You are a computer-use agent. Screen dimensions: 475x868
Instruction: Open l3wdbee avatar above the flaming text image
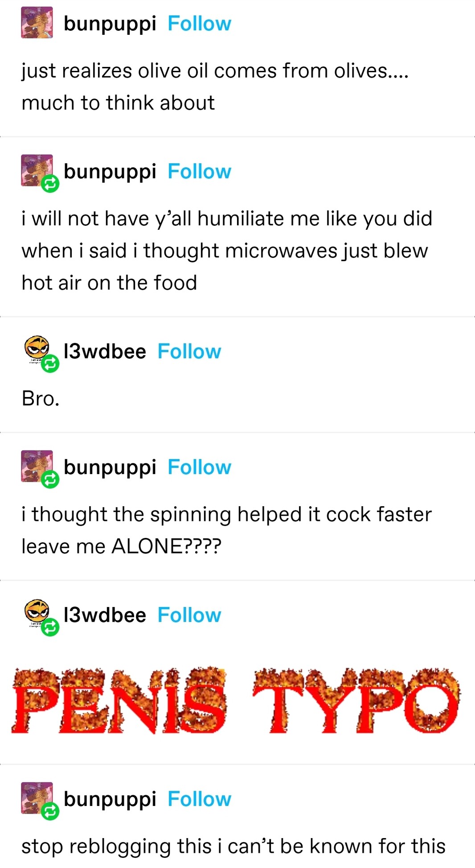pos(37,614)
